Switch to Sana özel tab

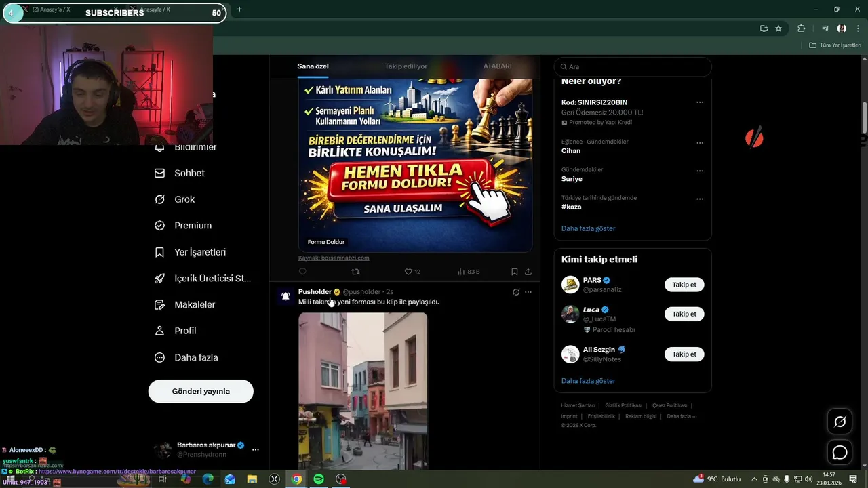(x=313, y=66)
